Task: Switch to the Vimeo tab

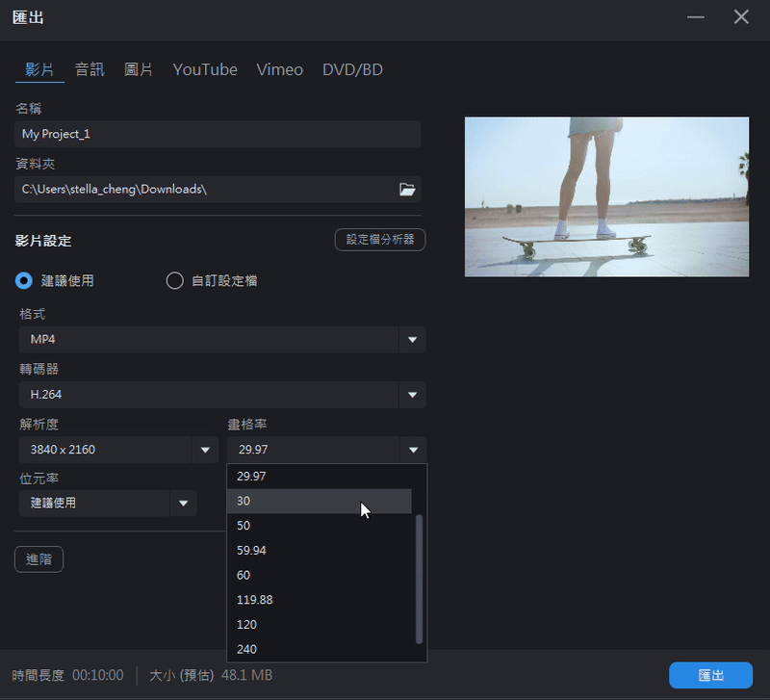Action: coord(279,69)
